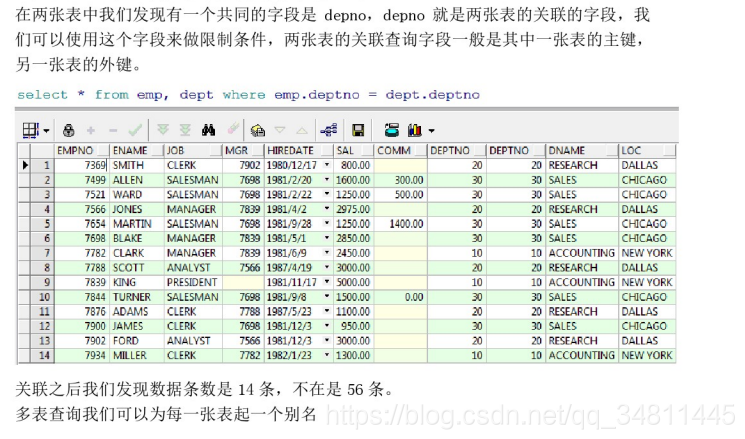This screenshot has width=745, height=439.
Task: Click the MGR column header
Action: coord(243,151)
